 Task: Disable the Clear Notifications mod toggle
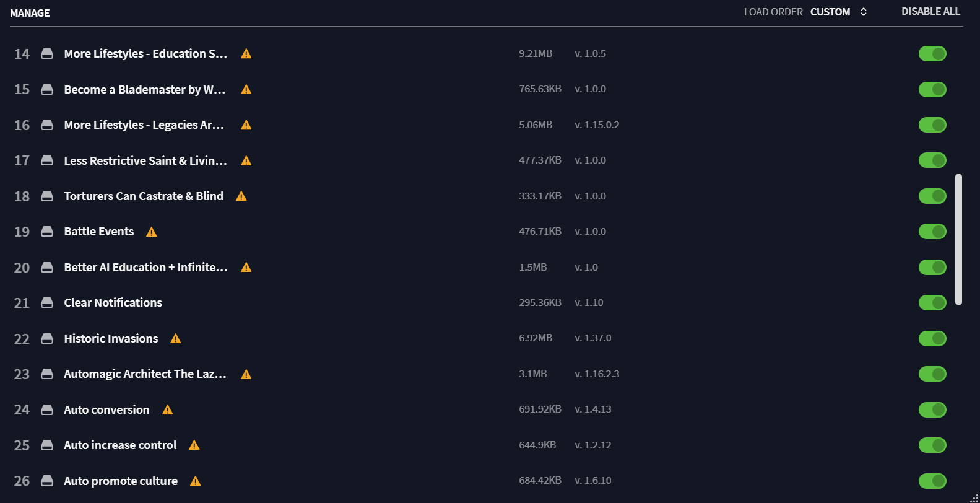click(932, 303)
